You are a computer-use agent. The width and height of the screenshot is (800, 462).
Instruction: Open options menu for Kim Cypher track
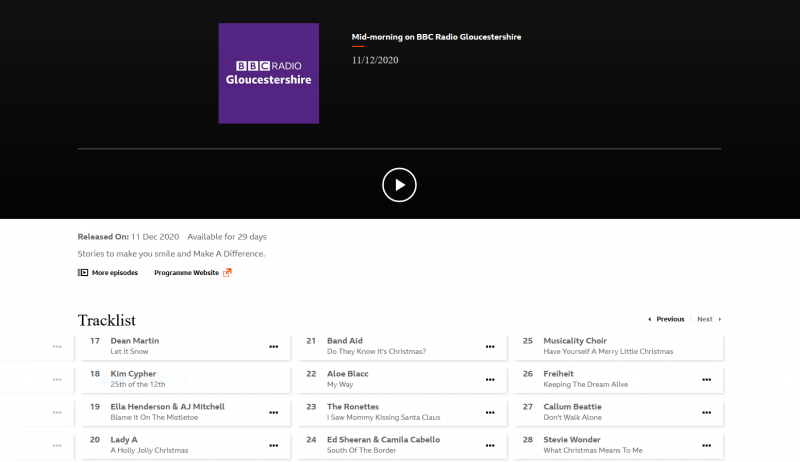click(273, 380)
